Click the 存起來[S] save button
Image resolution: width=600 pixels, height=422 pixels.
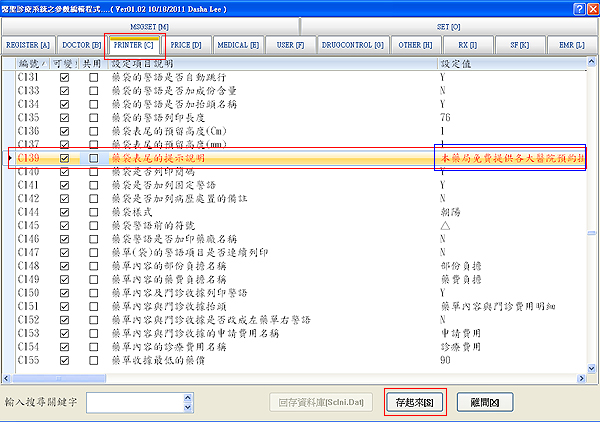[415, 402]
